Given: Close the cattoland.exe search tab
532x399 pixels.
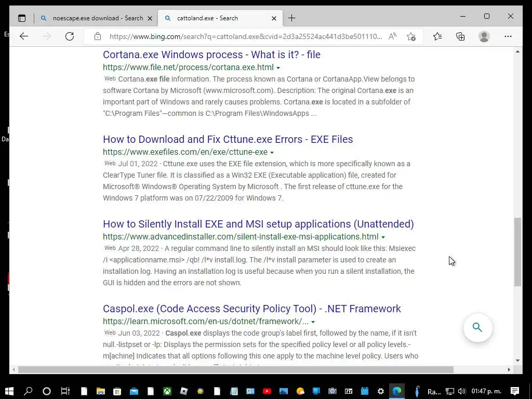Looking at the screenshot, I should pos(274,18).
